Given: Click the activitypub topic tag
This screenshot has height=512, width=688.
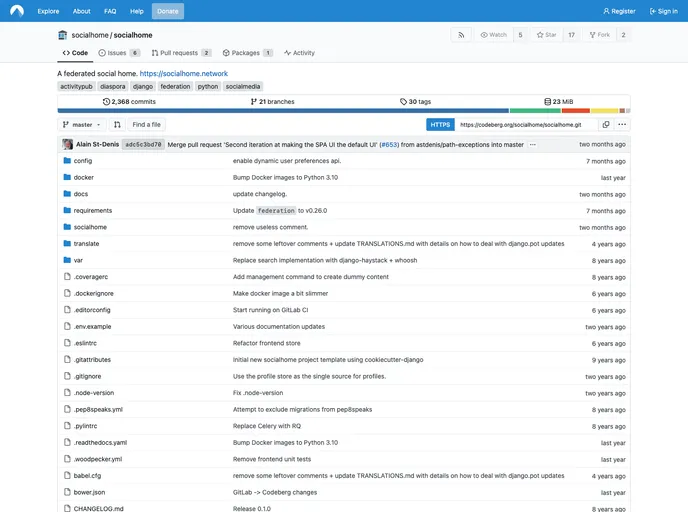Looking at the screenshot, I should click(76, 86).
